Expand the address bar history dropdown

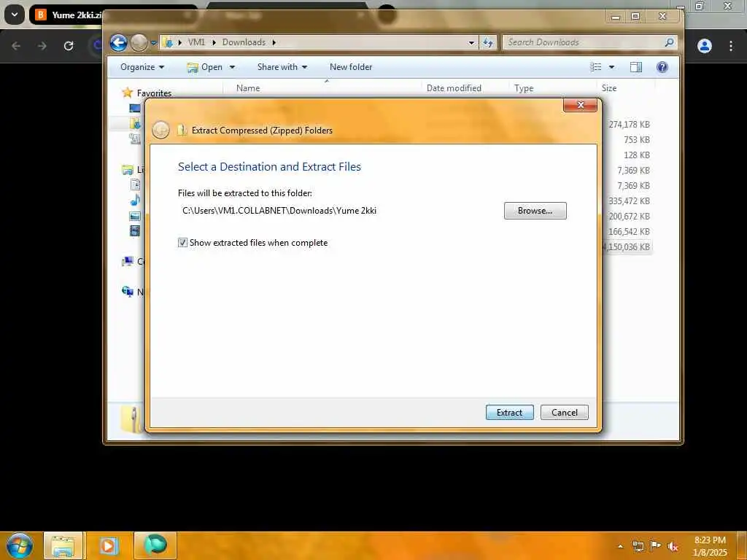tap(471, 42)
